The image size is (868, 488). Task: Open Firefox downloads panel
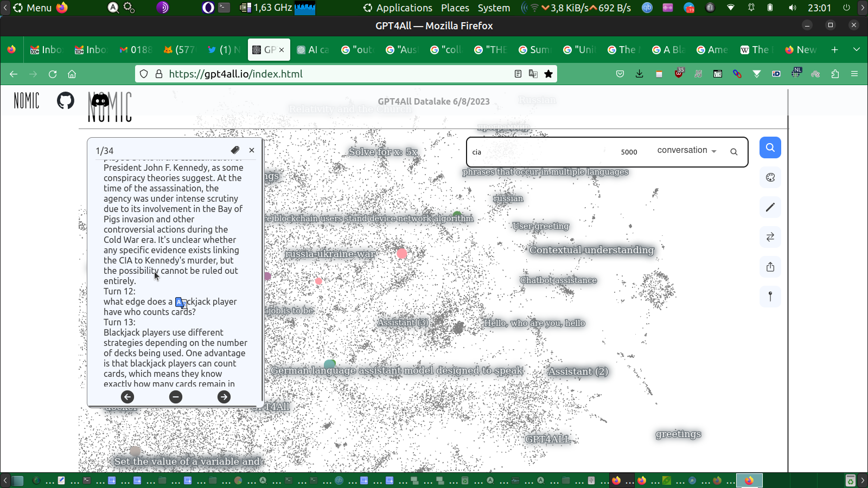tap(640, 74)
